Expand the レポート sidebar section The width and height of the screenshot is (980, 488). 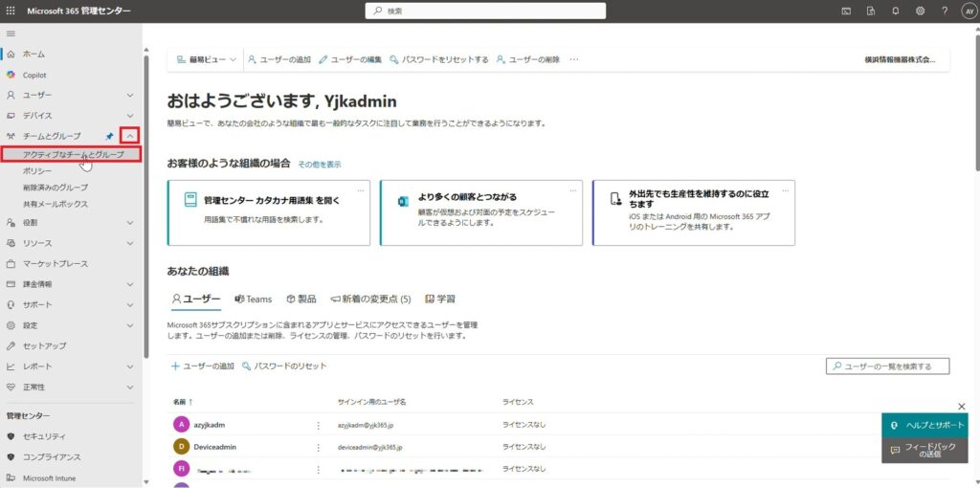(x=130, y=366)
